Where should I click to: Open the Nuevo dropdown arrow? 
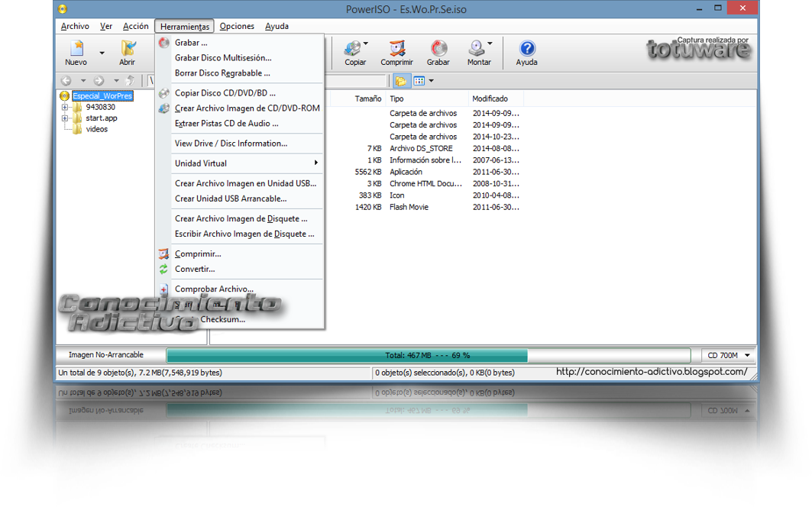pyautogui.click(x=102, y=53)
